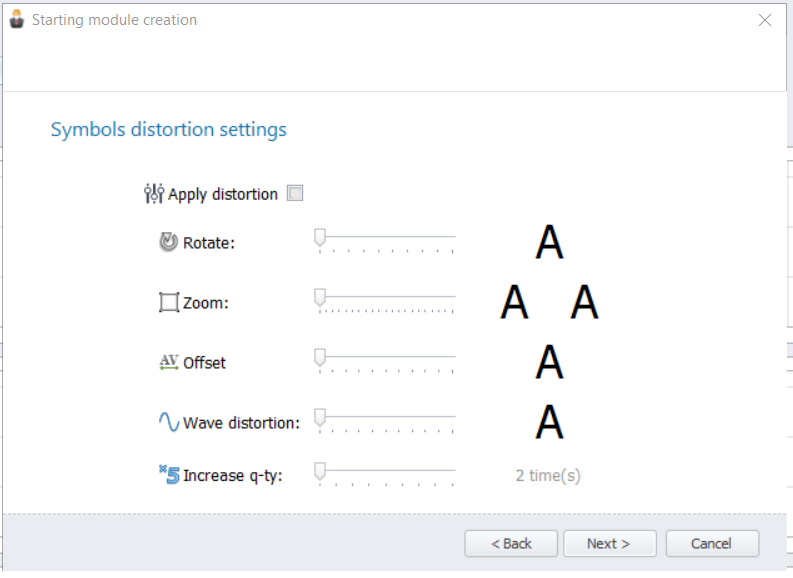
Task: Go to the Next wizard step
Action: point(610,544)
